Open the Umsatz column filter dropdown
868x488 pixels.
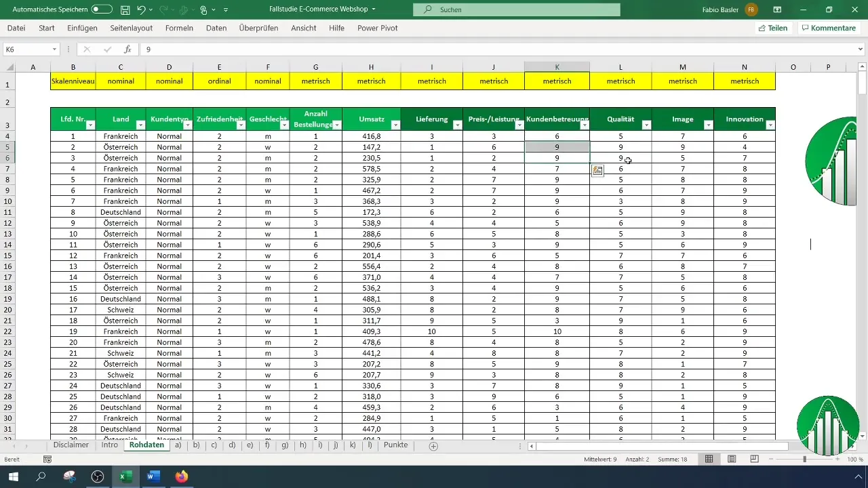(x=395, y=125)
